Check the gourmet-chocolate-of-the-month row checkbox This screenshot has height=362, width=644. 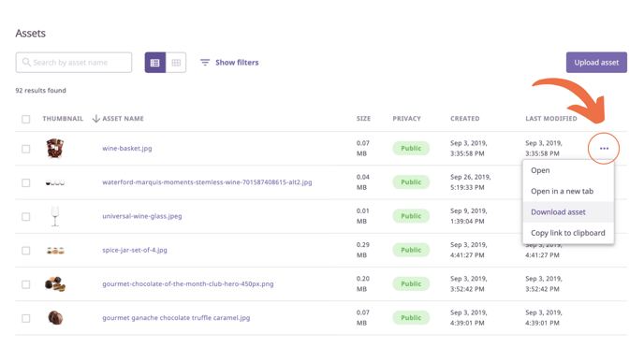pos(26,284)
